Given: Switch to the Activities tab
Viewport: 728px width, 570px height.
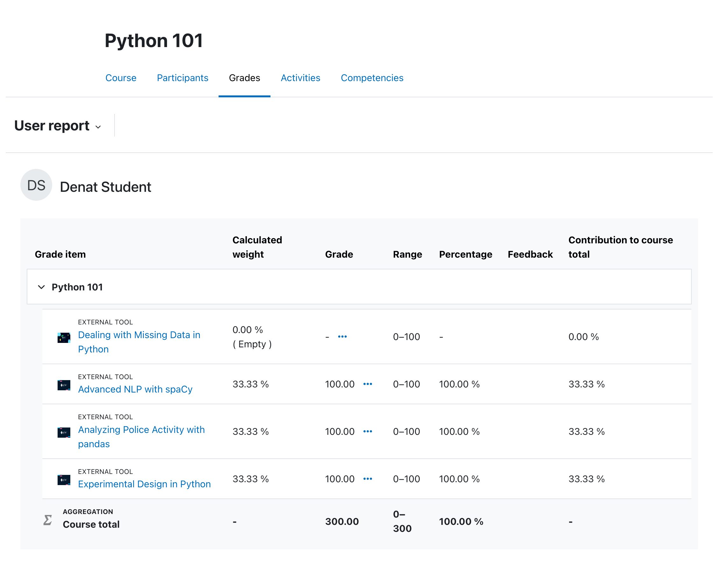Looking at the screenshot, I should [300, 78].
